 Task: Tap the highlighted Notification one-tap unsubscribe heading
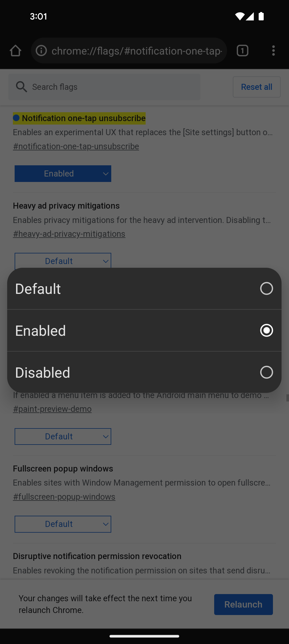pos(79,118)
